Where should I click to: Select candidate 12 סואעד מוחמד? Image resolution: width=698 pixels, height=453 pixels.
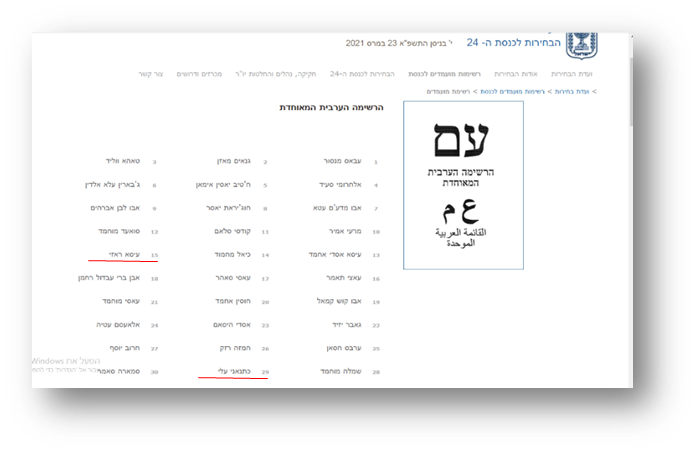[119, 231]
